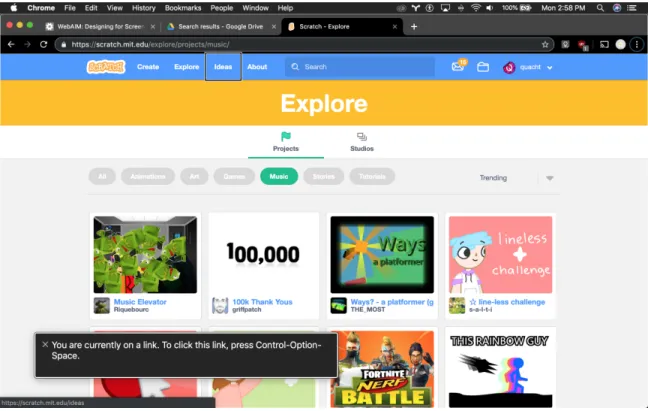Expand the quacht account menu

[550, 67]
